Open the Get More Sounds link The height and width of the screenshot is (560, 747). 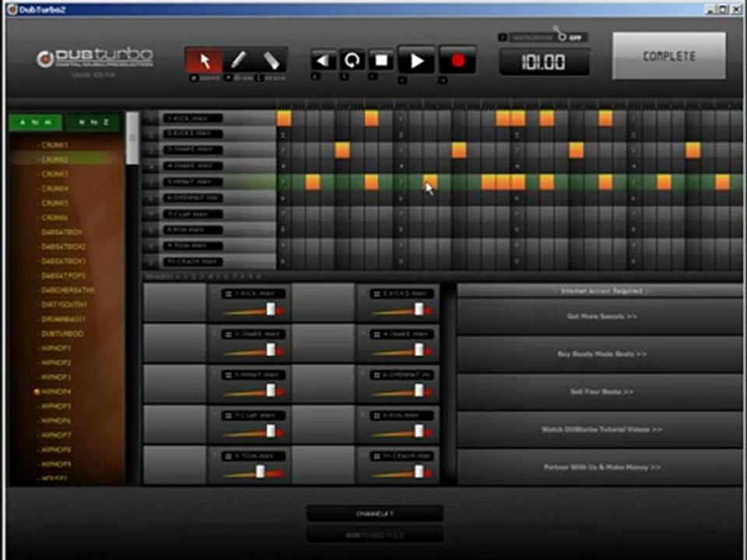pyautogui.click(x=601, y=317)
